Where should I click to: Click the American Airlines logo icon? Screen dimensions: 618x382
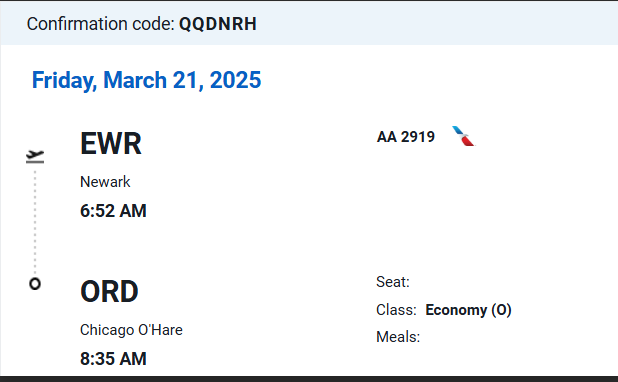pos(464,136)
